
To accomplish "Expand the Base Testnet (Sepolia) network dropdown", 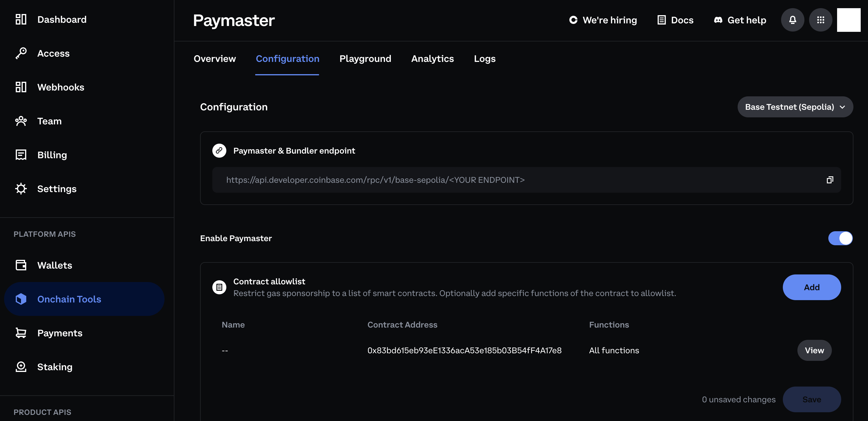I will [x=795, y=107].
